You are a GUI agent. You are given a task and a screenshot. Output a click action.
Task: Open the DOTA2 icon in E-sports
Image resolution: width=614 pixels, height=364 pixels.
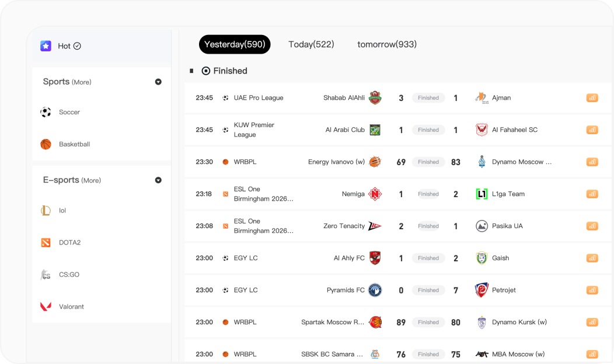point(46,243)
